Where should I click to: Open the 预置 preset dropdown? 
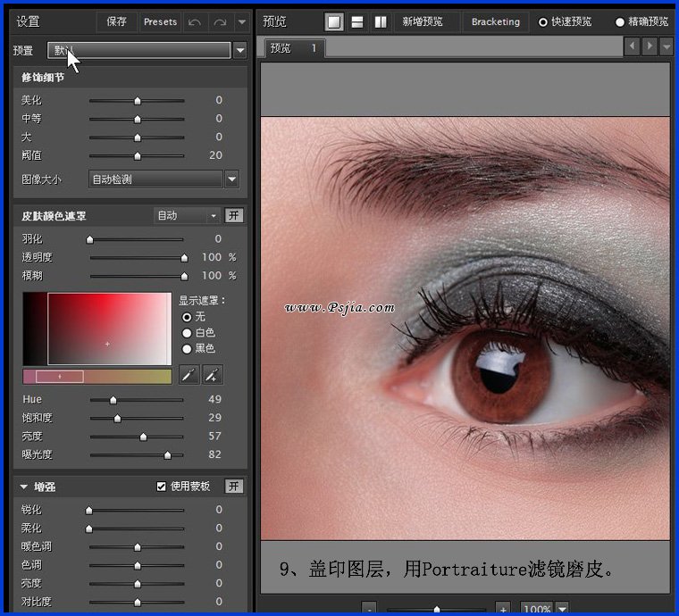pos(239,51)
